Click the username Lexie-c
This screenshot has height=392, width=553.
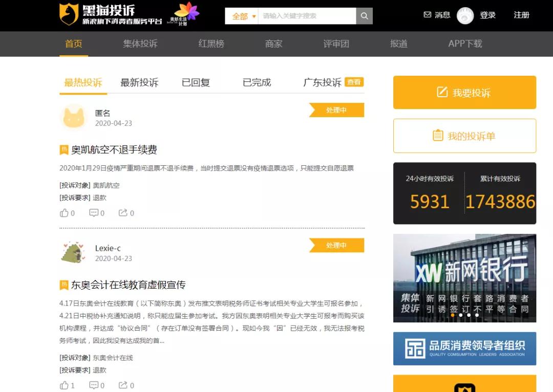click(x=108, y=248)
